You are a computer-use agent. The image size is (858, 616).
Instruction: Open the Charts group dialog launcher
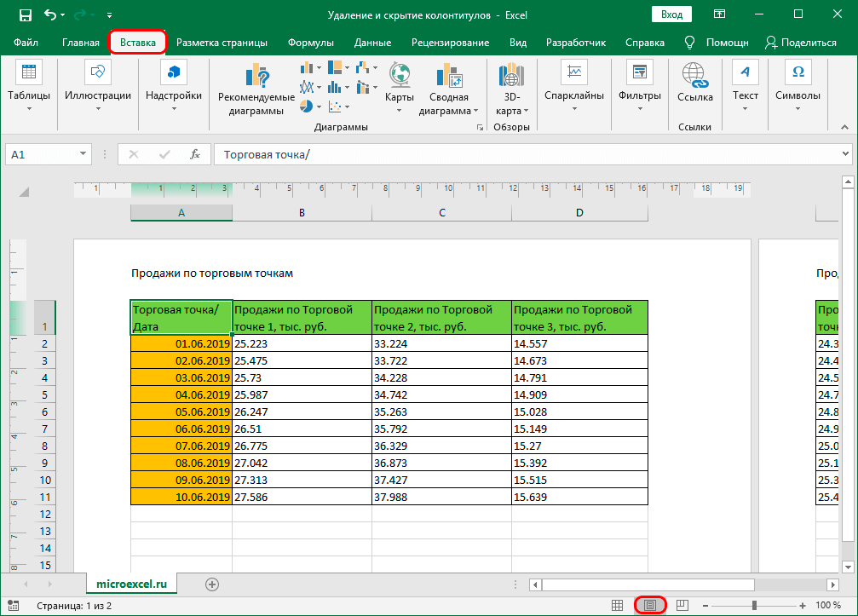479,128
